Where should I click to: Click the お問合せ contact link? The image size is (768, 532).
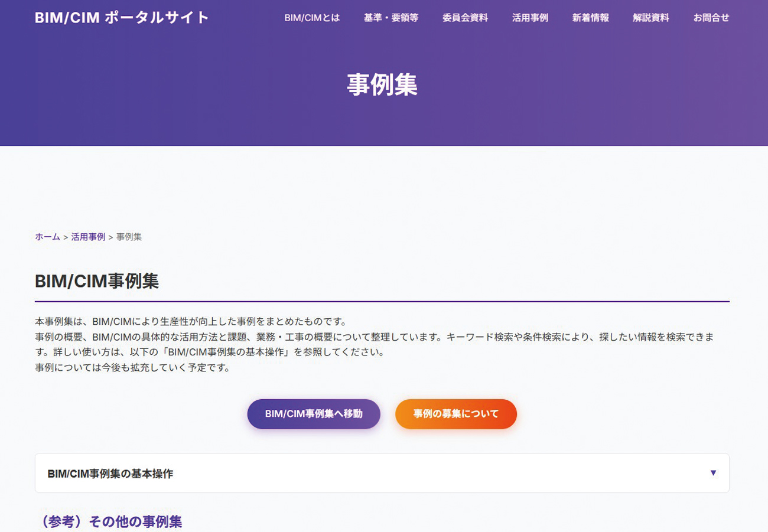pyautogui.click(x=711, y=18)
